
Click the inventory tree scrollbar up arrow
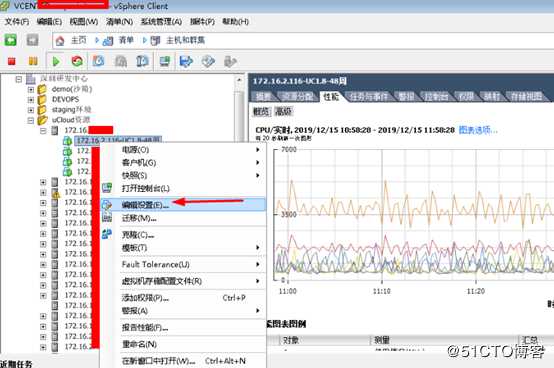point(239,80)
